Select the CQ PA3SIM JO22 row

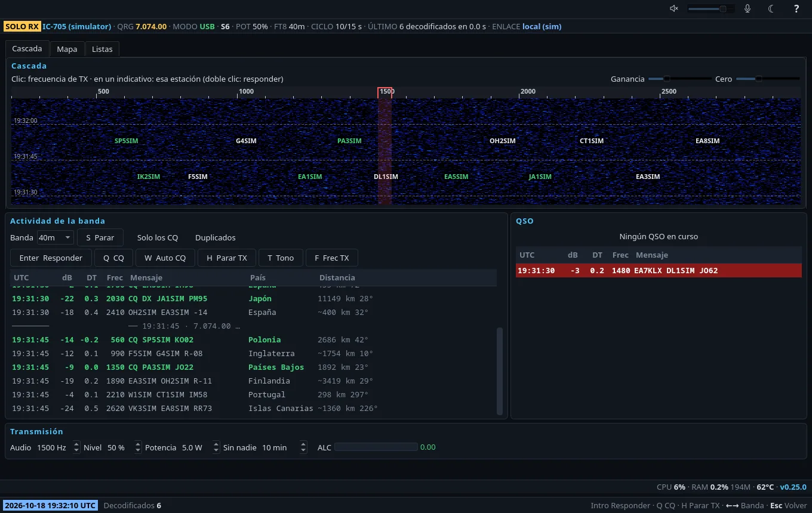click(253, 367)
